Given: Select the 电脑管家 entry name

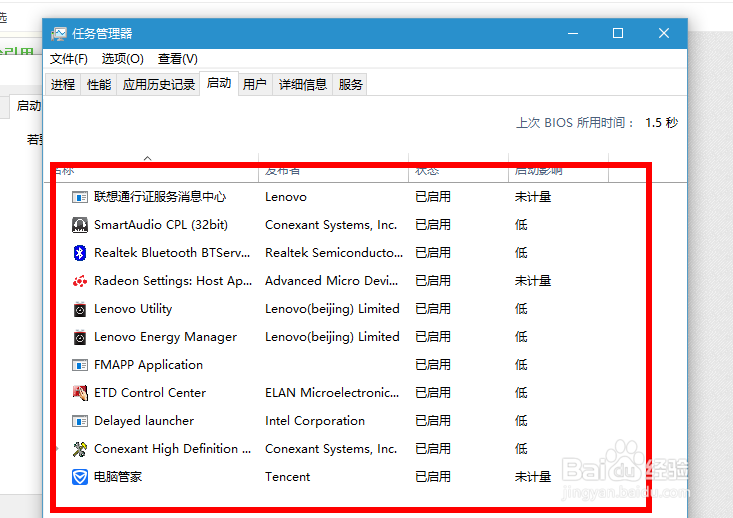Looking at the screenshot, I should tap(118, 477).
